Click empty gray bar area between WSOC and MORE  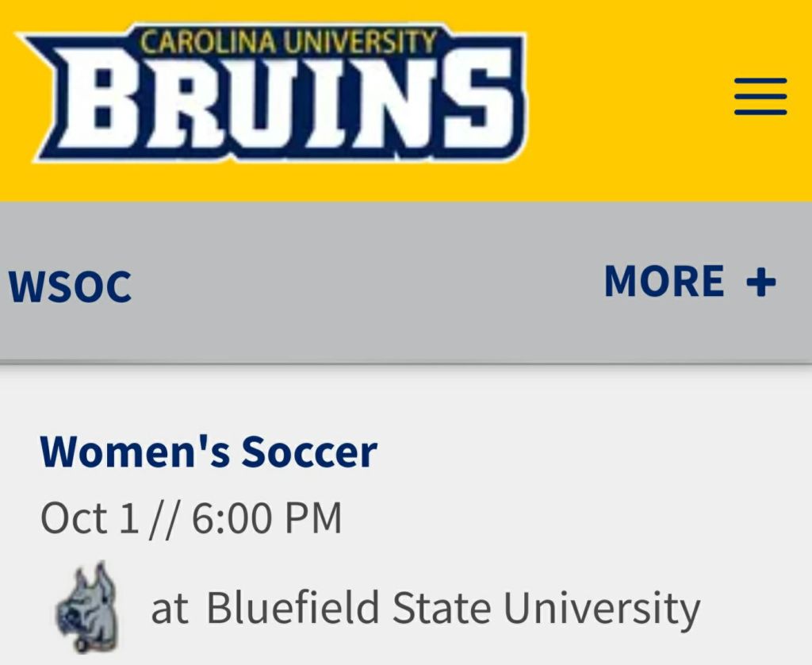tap(365, 284)
